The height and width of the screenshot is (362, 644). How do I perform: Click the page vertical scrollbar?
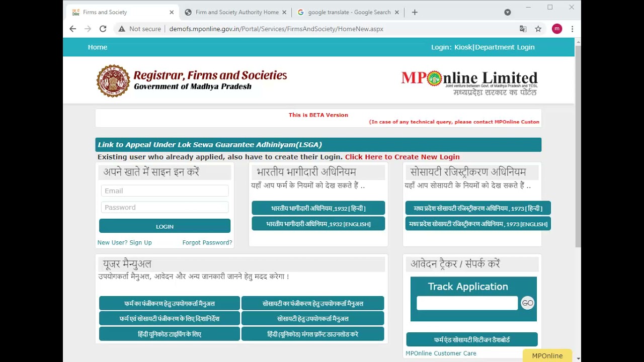click(578, 146)
